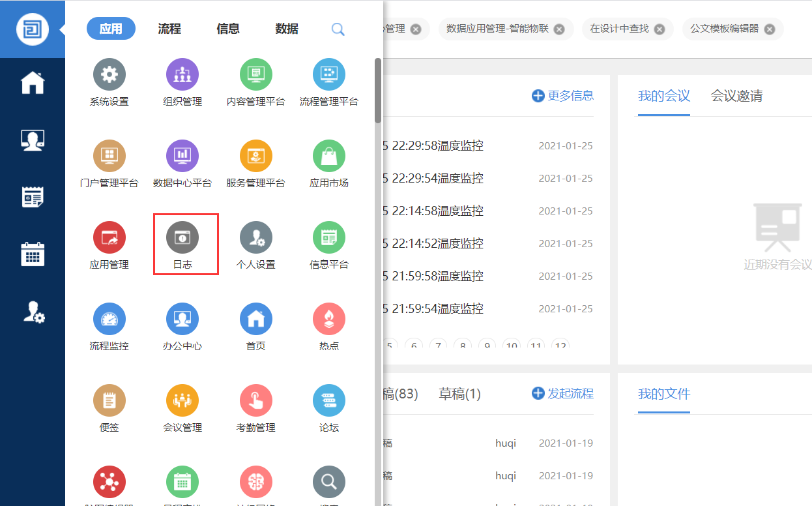Screen dimensions: 812x506
Task: Click 发起流程 link
Action: [x=563, y=393]
